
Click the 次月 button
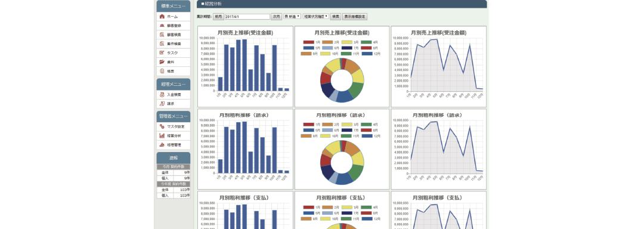coord(276,17)
